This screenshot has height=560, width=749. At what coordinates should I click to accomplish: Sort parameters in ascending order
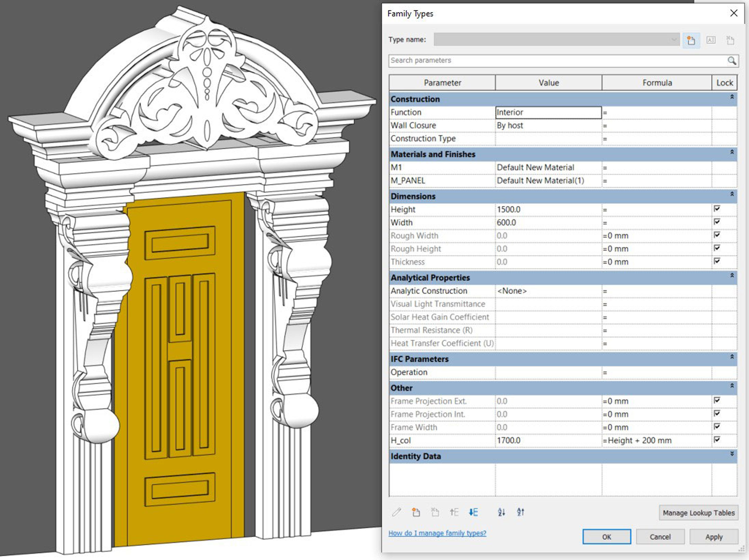pos(502,512)
